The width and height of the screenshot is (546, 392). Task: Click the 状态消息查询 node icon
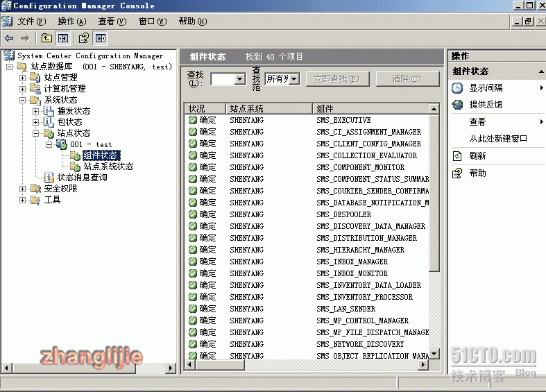(49, 178)
